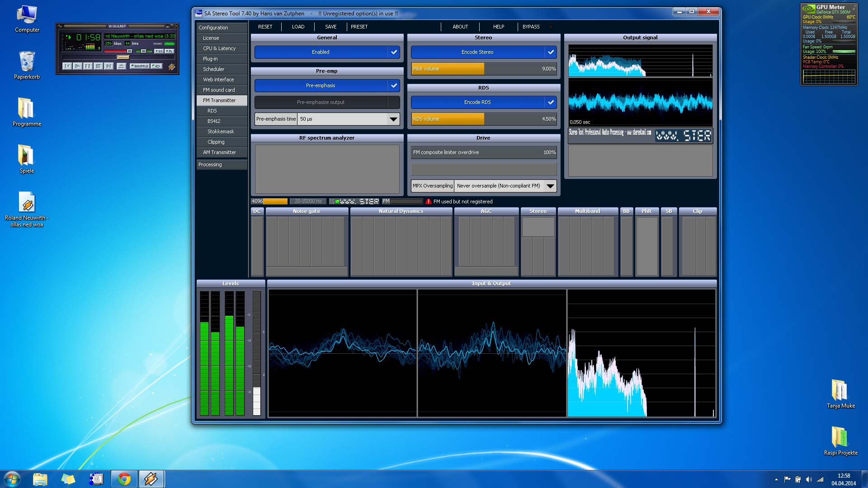
Task: Expand the Processing section
Action: 222,164
